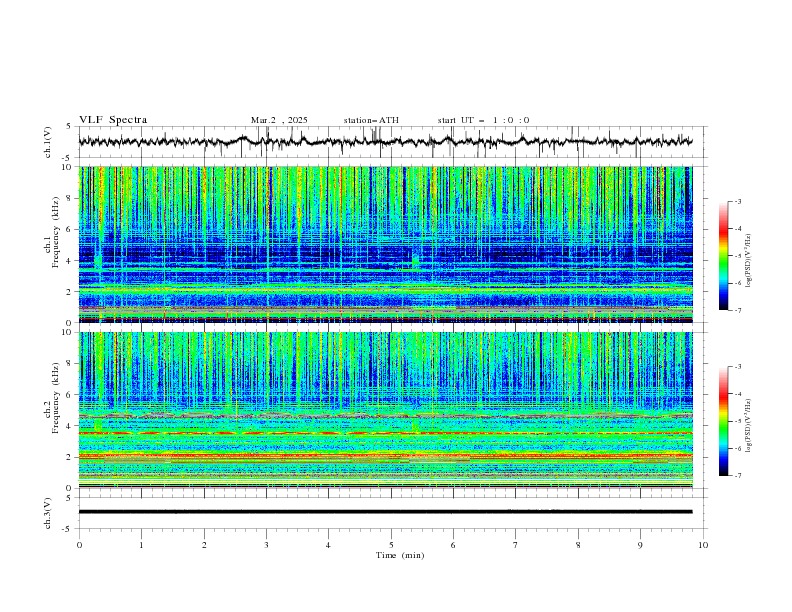This screenshot has width=792, height=612.
Task: Click the '0' tick on the time axis
Action: [79, 545]
